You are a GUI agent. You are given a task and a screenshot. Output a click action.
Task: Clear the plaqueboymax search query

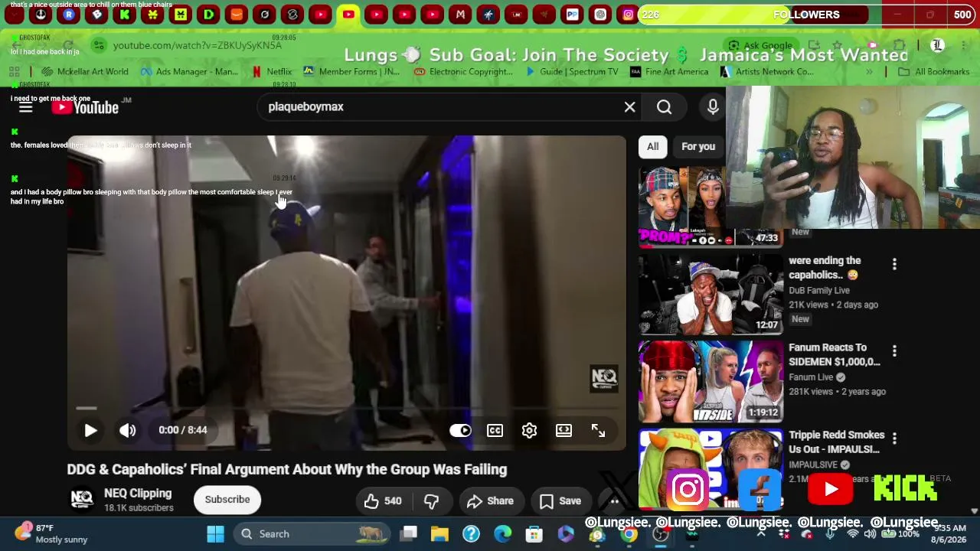point(629,107)
